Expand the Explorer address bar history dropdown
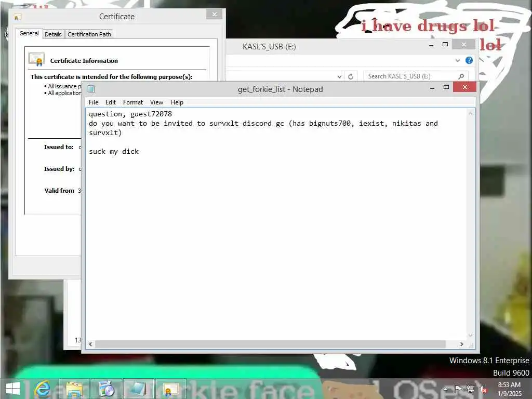 pyautogui.click(x=339, y=76)
